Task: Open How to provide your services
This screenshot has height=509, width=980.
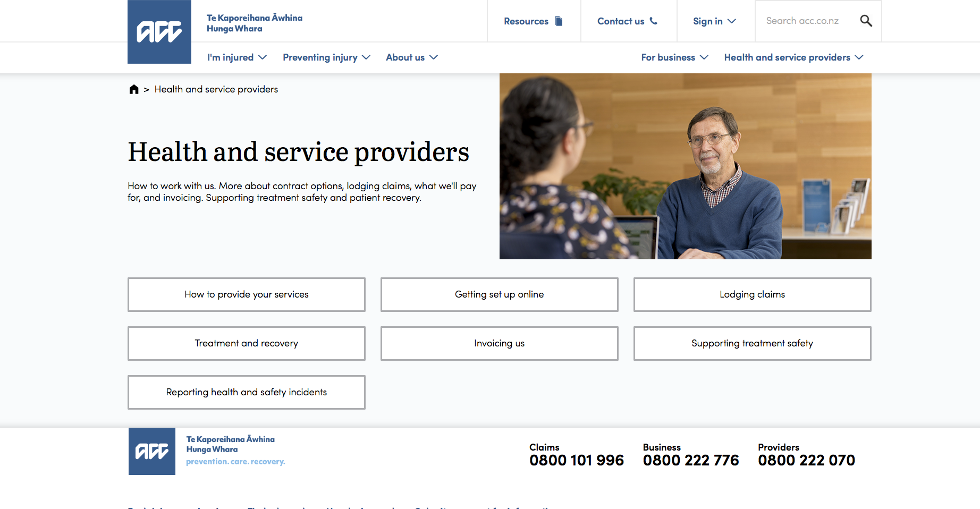Action: pyautogui.click(x=247, y=294)
